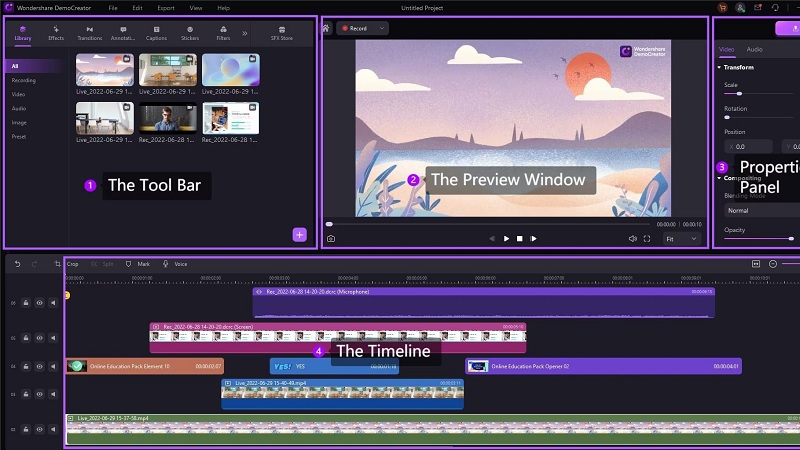Image resolution: width=800 pixels, height=450 pixels.
Task: Toggle visibility of track 04
Action: (39, 366)
